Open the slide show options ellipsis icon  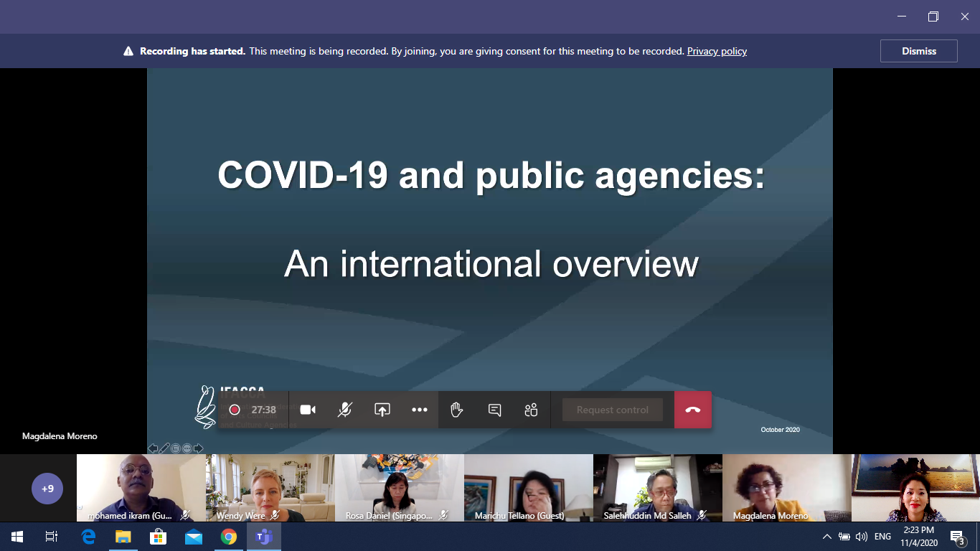[x=187, y=448]
